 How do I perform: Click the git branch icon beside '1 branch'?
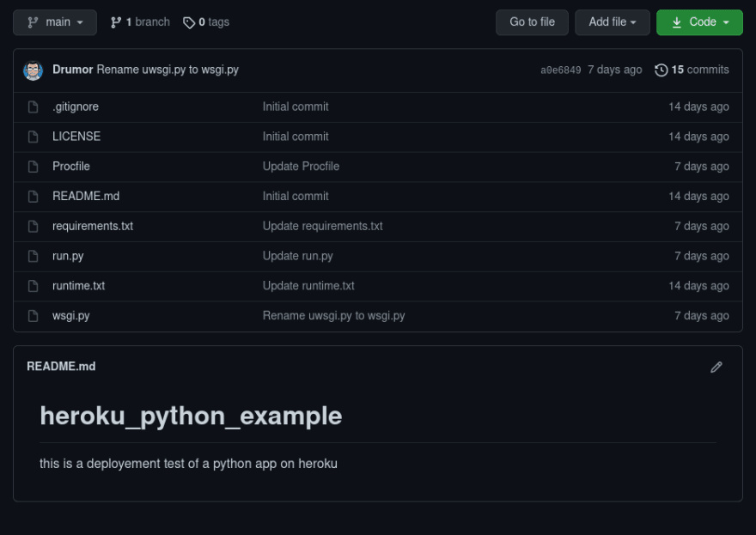[x=116, y=22]
